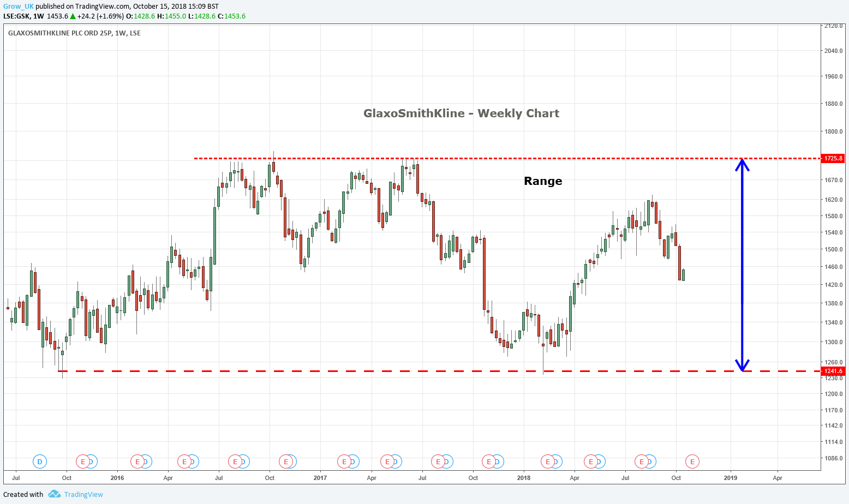This screenshot has height=504, width=849.
Task: Click the 'Created with' footer text
Action: [x=23, y=494]
